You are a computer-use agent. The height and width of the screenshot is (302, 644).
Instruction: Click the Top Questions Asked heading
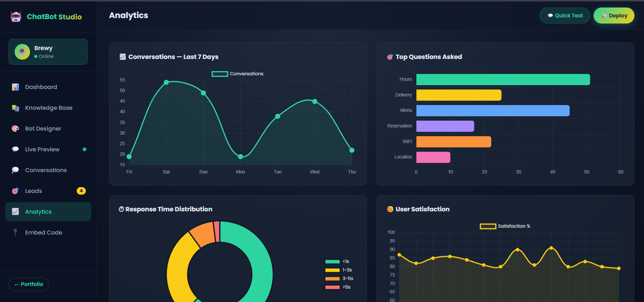click(x=429, y=57)
